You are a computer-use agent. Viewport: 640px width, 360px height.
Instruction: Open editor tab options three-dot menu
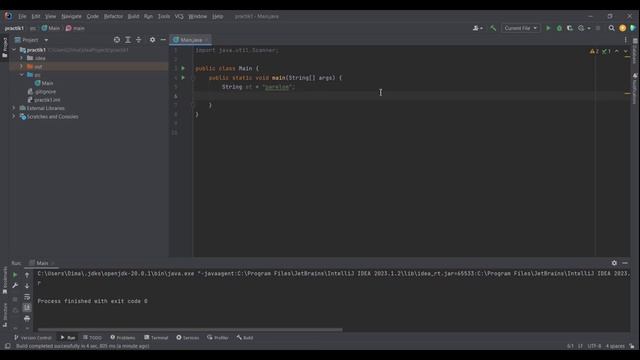[625, 40]
